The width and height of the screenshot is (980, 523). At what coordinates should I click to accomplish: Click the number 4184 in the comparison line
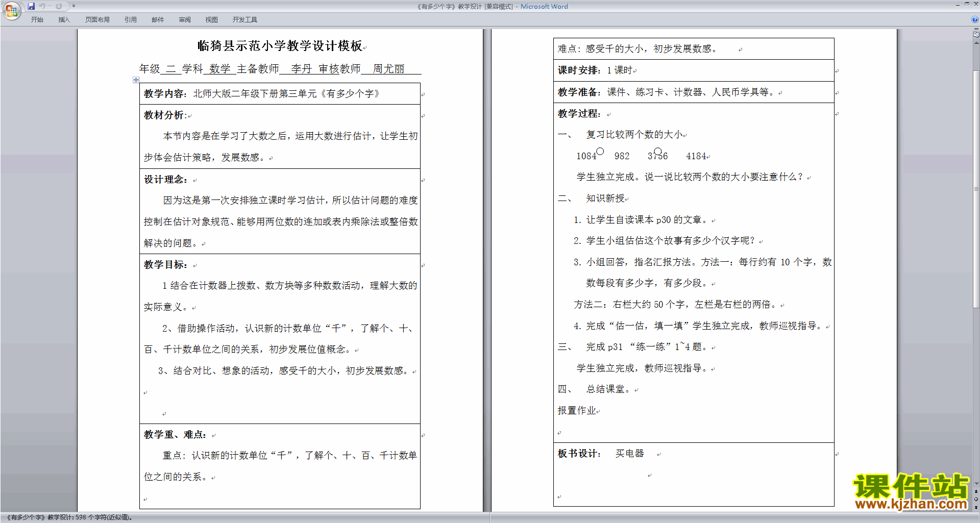tap(696, 156)
